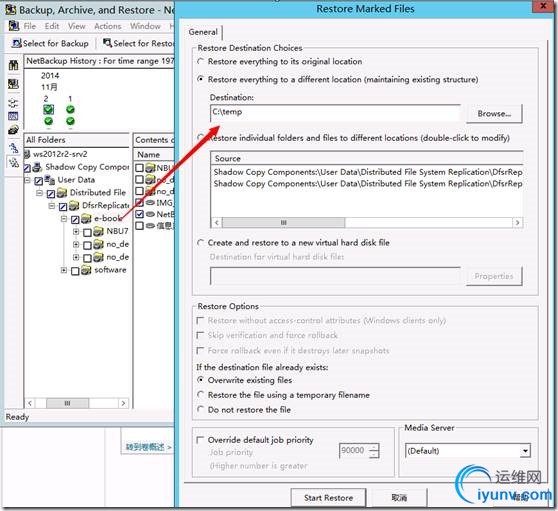The height and width of the screenshot is (511, 558).
Task: Collapse the Distributed File tree node
Action: [40, 193]
